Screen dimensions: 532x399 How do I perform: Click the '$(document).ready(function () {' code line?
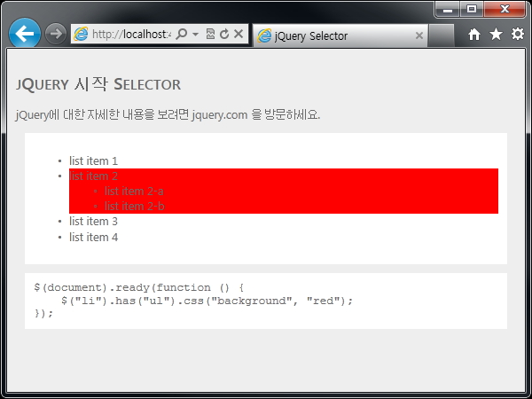click(139, 287)
